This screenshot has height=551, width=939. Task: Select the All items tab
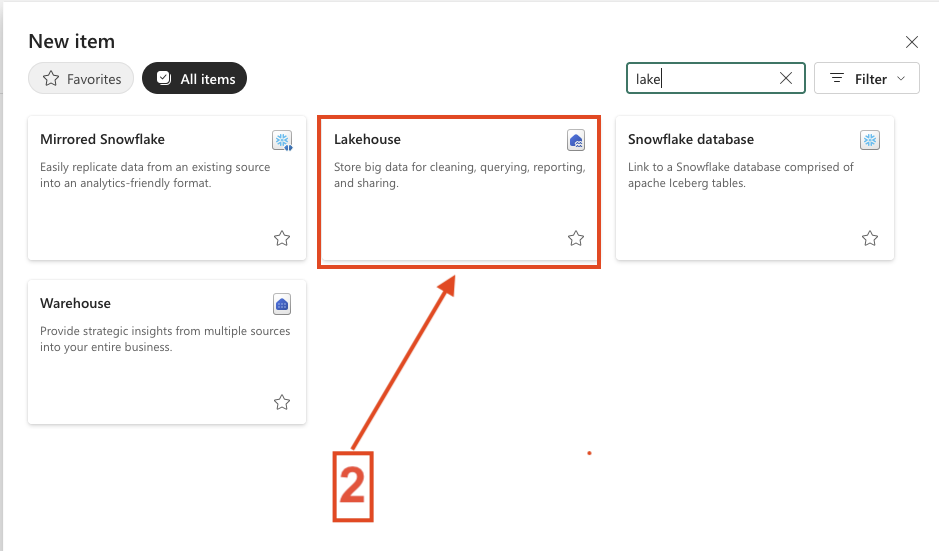195,78
